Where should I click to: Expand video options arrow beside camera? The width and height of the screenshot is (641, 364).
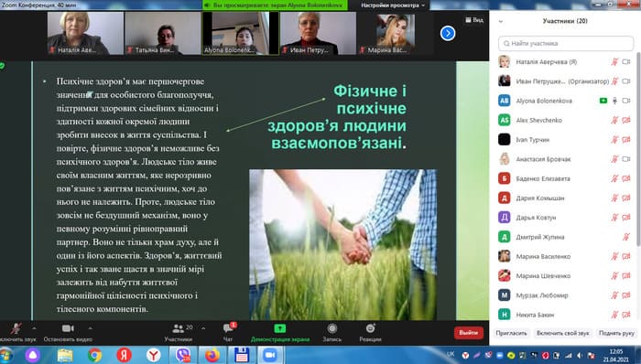pyautogui.click(x=90, y=327)
